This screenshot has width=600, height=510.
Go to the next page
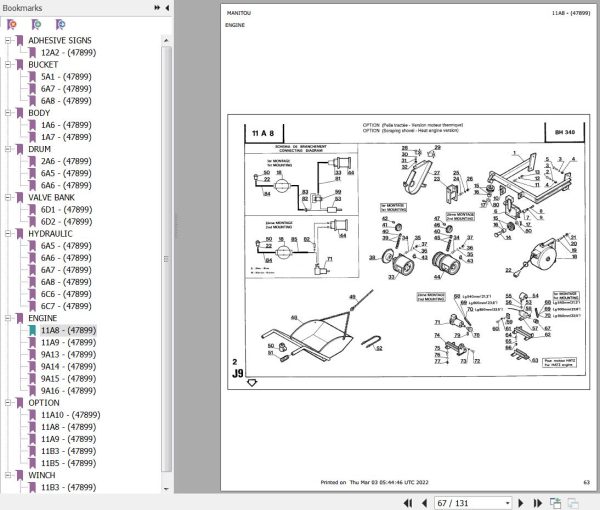(x=521, y=503)
